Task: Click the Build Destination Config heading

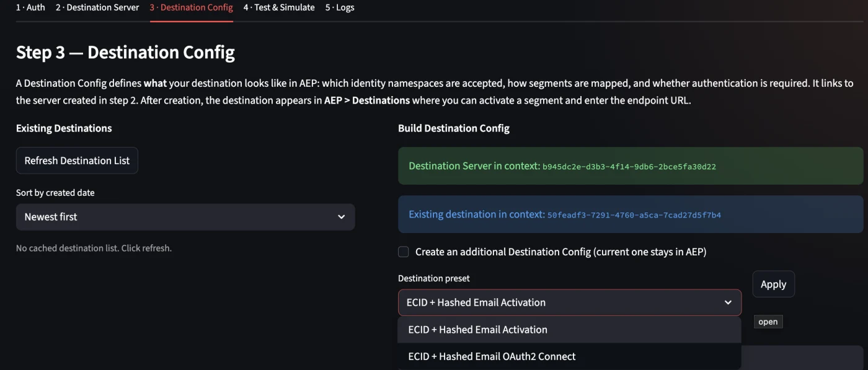Action: click(x=454, y=128)
